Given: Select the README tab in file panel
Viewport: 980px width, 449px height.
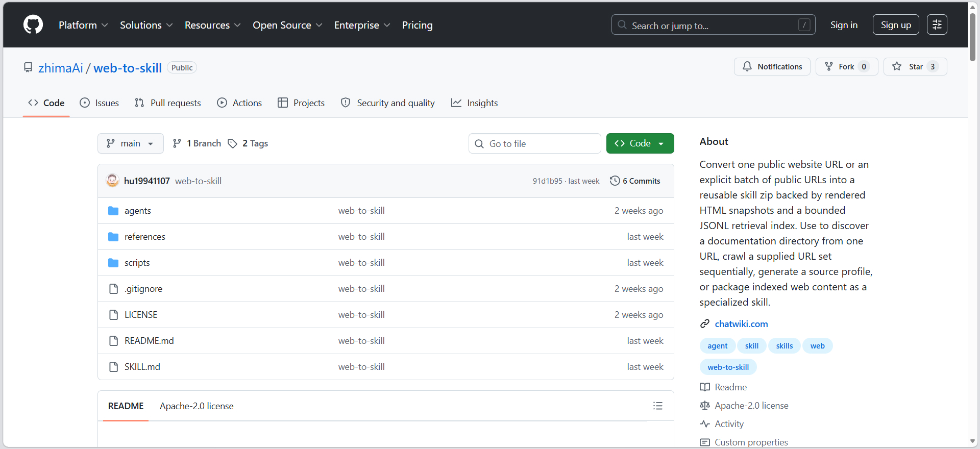Looking at the screenshot, I should [126, 406].
